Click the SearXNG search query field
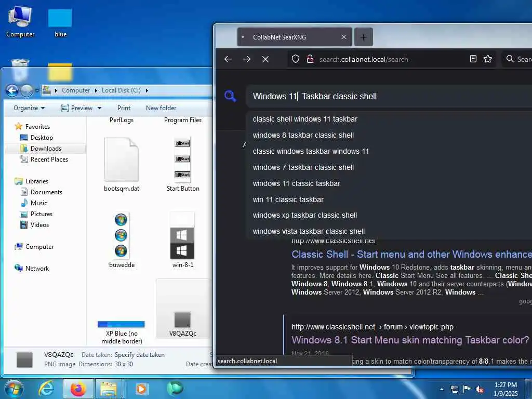Screen dimensions: 532x399 (389, 96)
